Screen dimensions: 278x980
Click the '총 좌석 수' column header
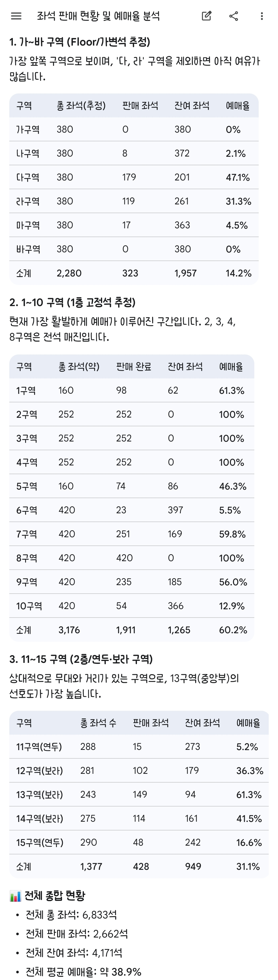[x=98, y=723]
